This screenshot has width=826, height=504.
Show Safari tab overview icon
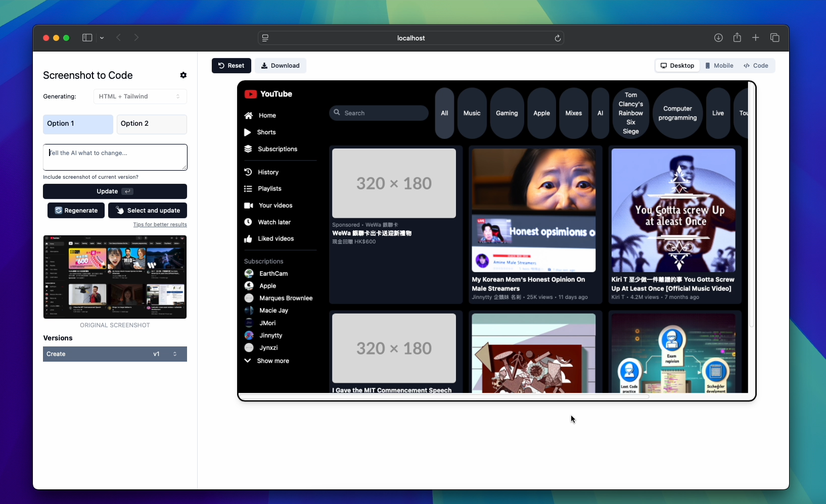pos(774,38)
